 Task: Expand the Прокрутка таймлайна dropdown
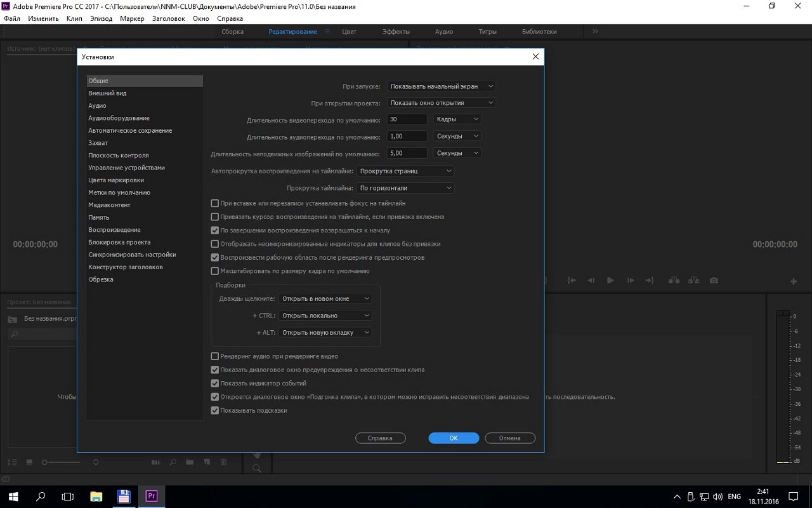[x=405, y=188]
